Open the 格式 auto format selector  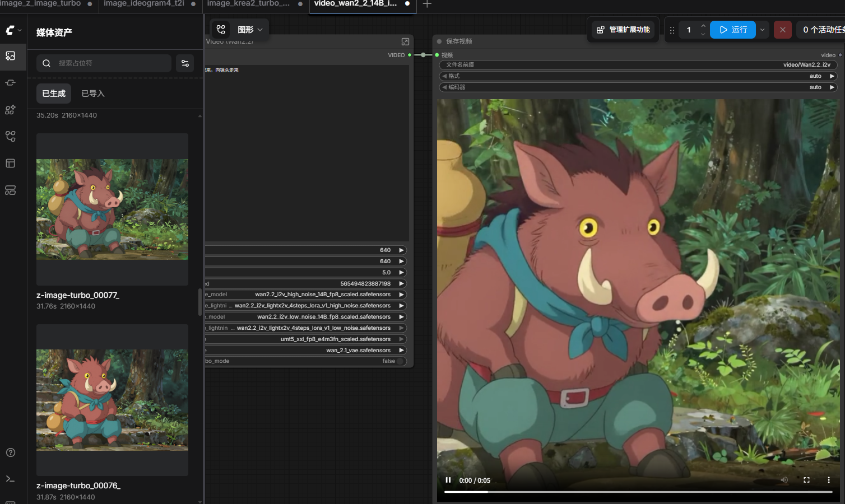(638, 76)
